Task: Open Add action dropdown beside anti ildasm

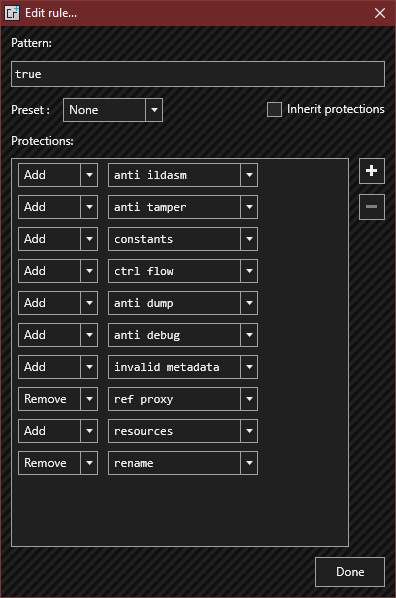Action: tap(58, 175)
